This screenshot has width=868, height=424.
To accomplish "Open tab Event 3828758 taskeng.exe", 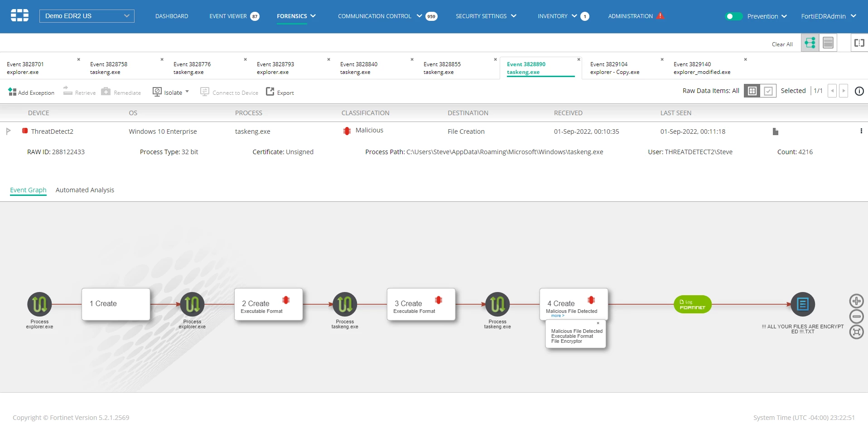I will click(x=109, y=68).
